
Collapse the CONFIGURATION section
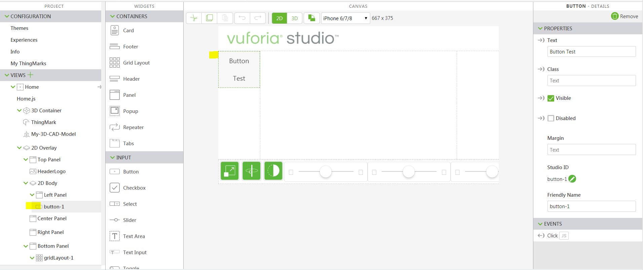(x=7, y=16)
